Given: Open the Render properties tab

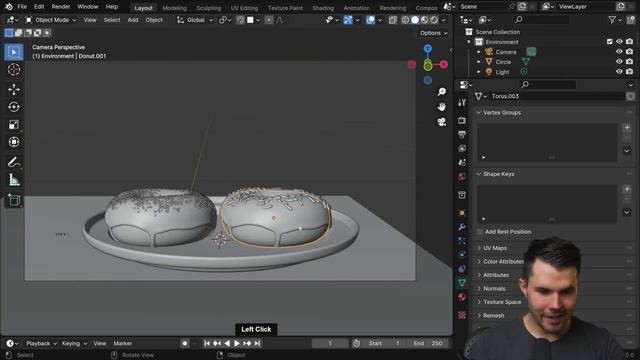Looking at the screenshot, I should (462, 120).
